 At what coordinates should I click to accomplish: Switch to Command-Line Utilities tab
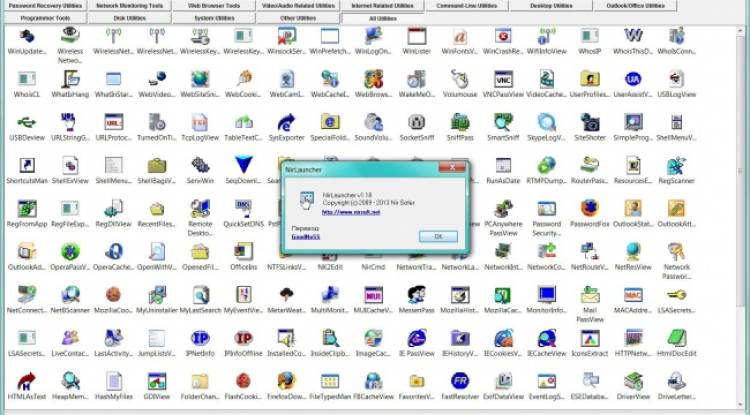click(x=466, y=6)
